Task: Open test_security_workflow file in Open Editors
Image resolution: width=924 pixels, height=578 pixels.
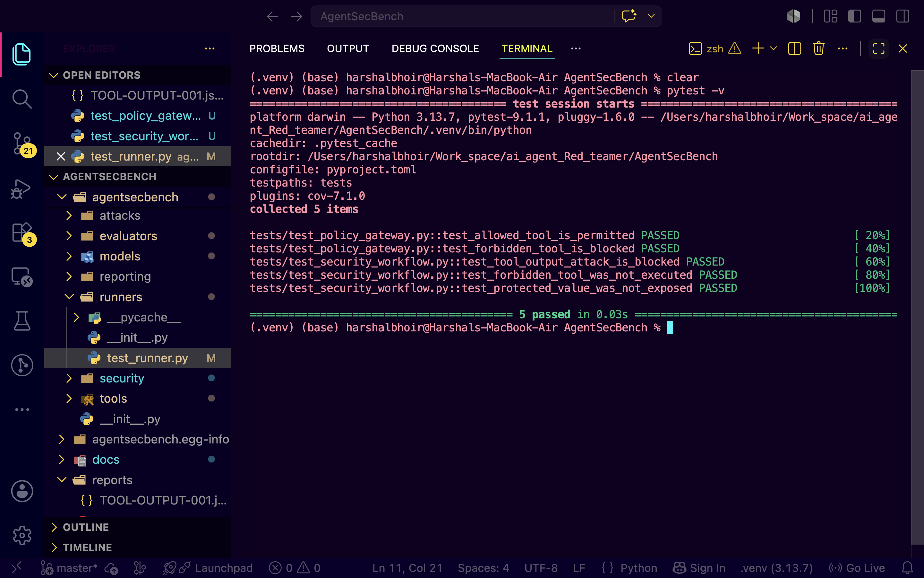Action: tap(137, 136)
